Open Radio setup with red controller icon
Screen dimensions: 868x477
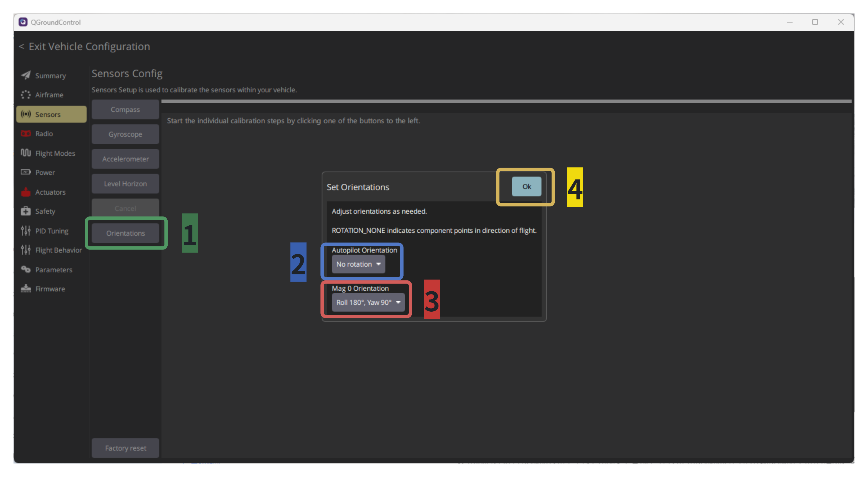(x=26, y=133)
